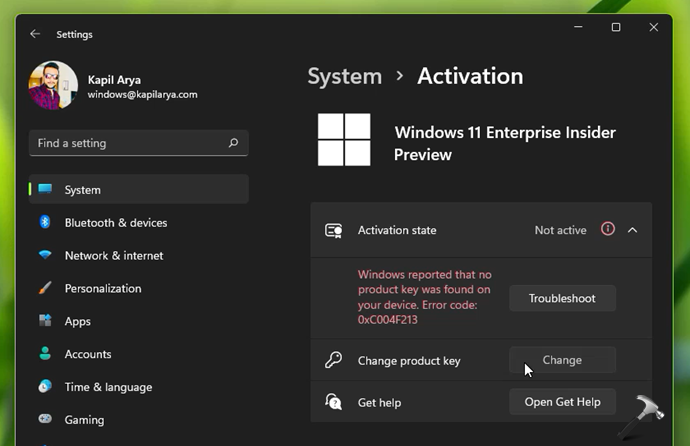Click the red activation error info icon

(x=608, y=229)
